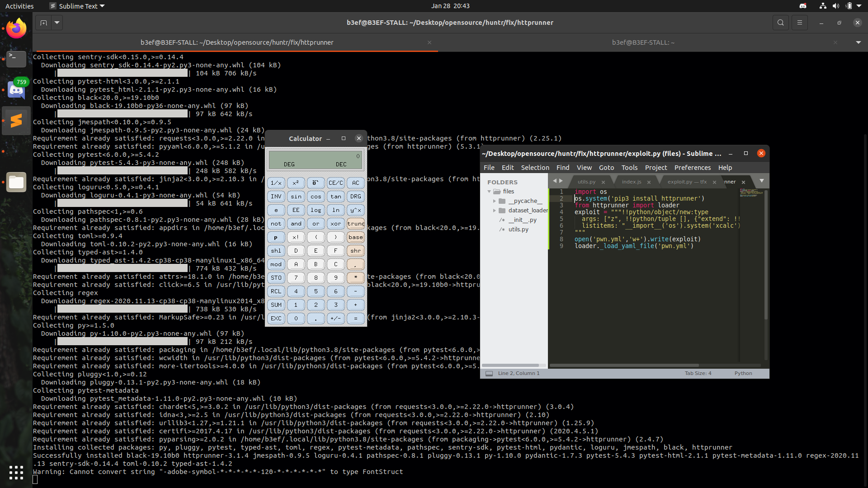Switch to index.js tab

(x=631, y=182)
